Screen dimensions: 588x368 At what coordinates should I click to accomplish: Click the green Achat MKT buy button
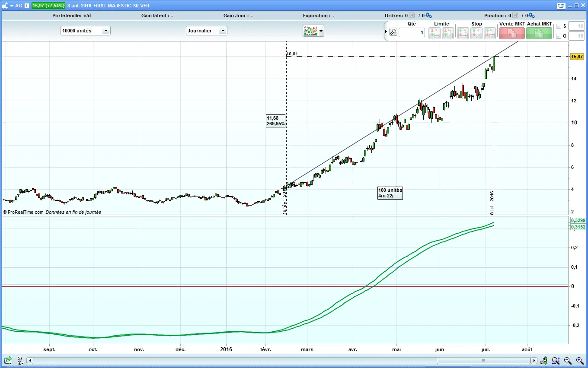click(539, 33)
